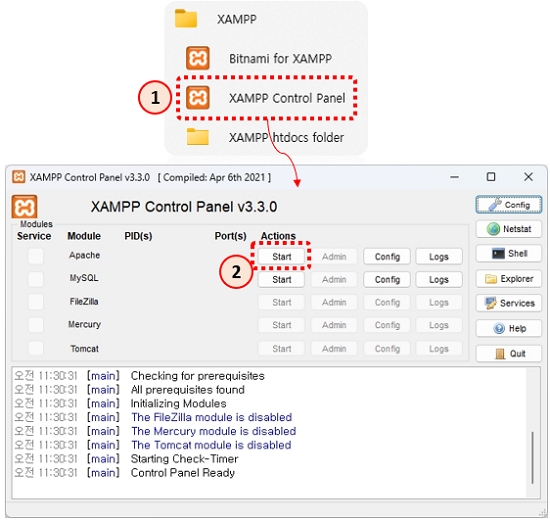This screenshot has width=550, height=521.
Task: Toggle the MySQL service checkbox
Action: [x=35, y=279]
